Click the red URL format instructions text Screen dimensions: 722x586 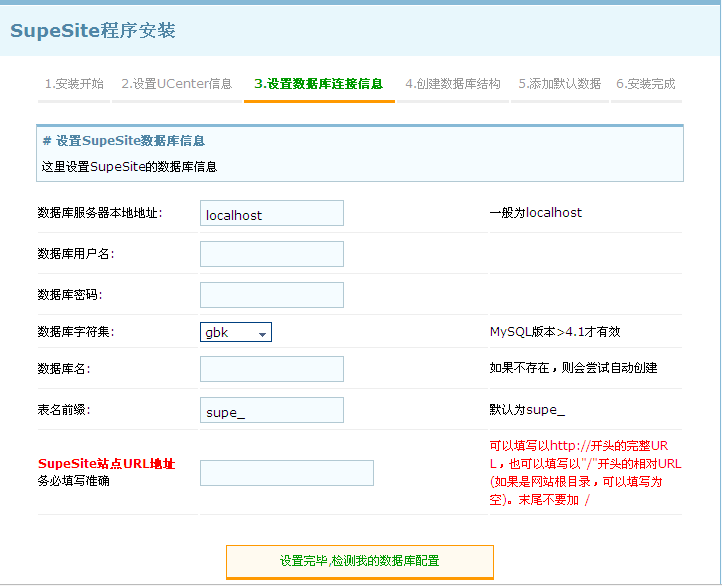coord(585,473)
